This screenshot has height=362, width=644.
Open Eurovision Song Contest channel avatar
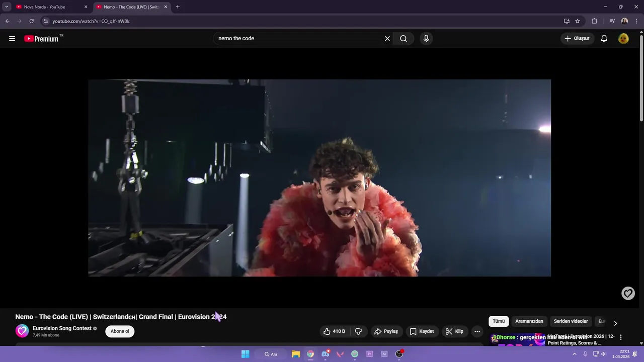click(22, 331)
